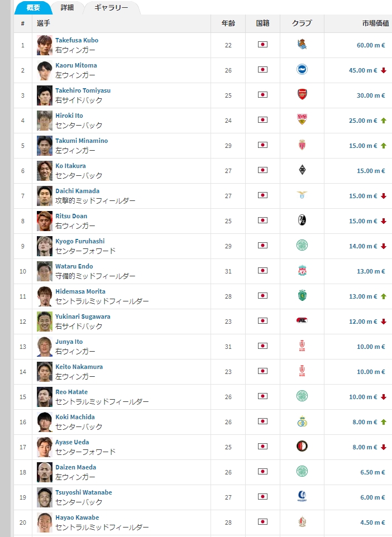Click Japan flag in Takefusa Kubo's row
Viewport: 392px width, 537px height.
[262, 45]
